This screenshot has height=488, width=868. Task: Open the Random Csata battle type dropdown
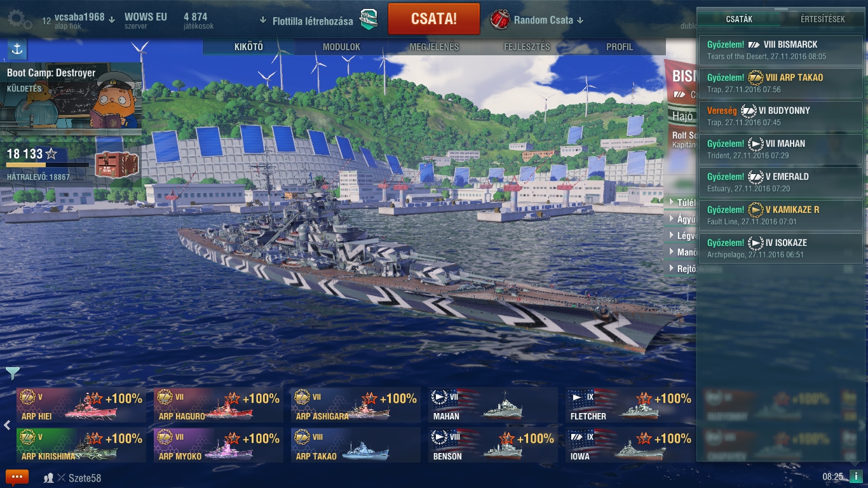pos(580,20)
